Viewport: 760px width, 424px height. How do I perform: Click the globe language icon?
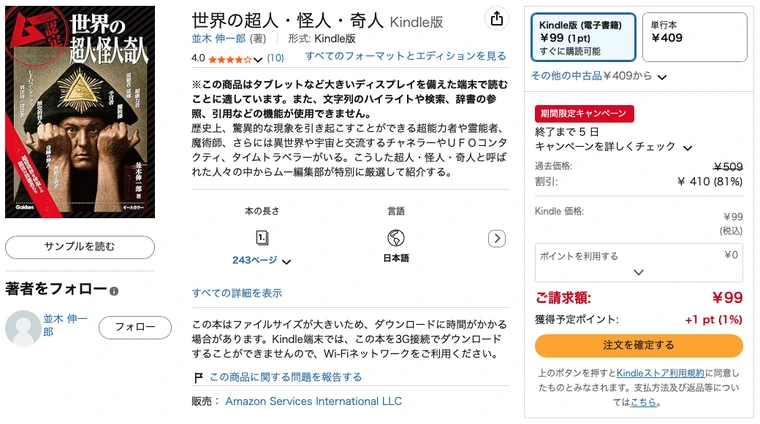coord(396,238)
